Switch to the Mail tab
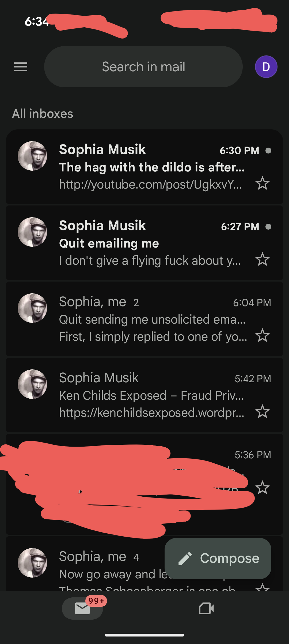The height and width of the screenshot is (644, 289). coord(82,608)
